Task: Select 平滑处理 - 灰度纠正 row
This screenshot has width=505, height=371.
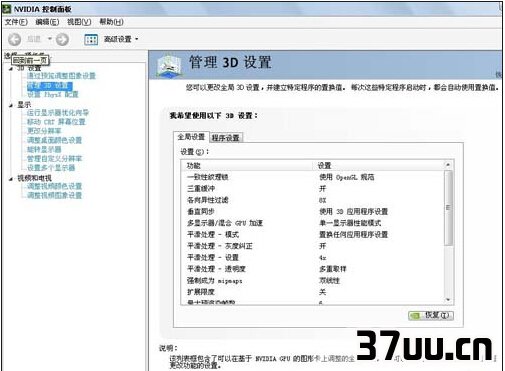Action: [313, 246]
